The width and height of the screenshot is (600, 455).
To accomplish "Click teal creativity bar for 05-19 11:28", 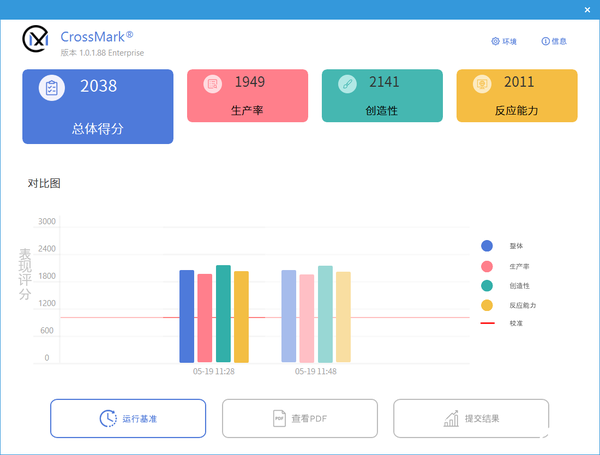I will pyautogui.click(x=223, y=314).
